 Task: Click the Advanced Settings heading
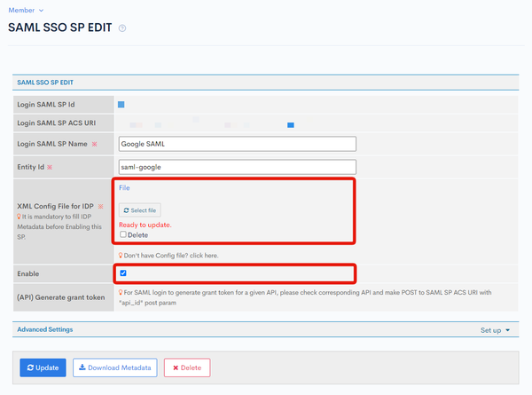pyautogui.click(x=45, y=329)
